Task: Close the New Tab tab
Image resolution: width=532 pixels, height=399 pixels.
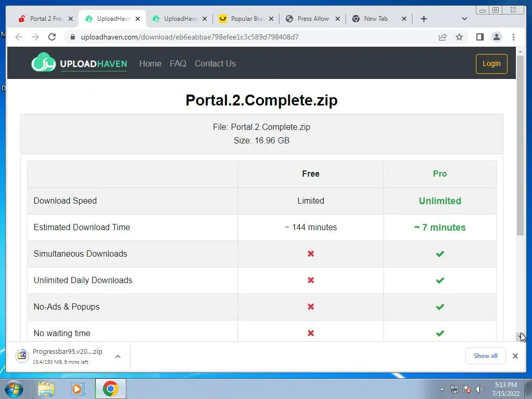Action: coord(404,19)
